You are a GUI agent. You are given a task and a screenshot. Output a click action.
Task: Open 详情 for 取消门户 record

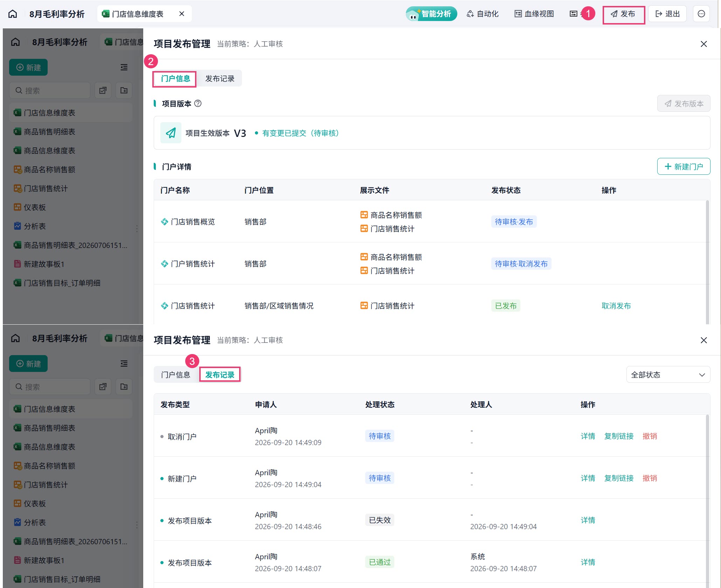point(588,436)
